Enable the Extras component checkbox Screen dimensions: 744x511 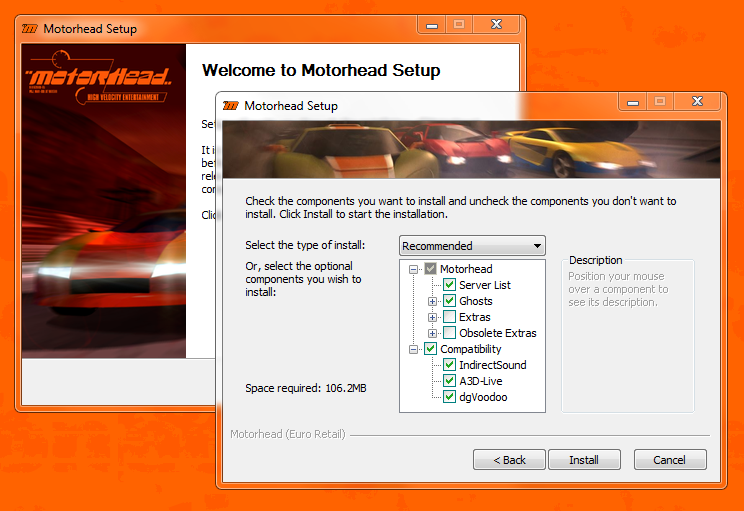click(x=450, y=317)
